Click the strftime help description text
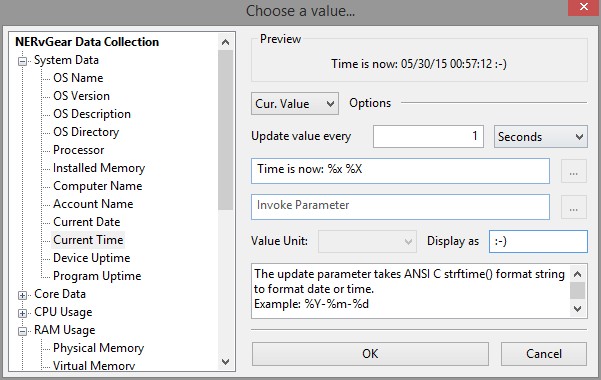The width and height of the screenshot is (601, 380). 409,289
